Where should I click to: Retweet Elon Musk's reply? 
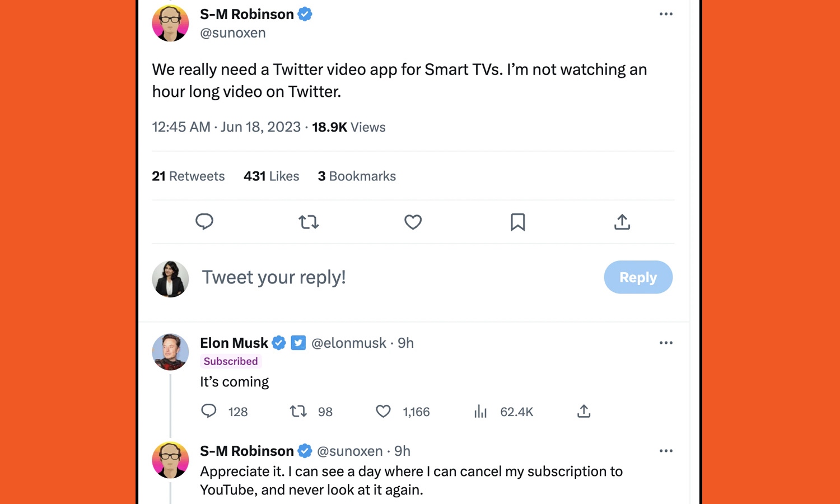(298, 411)
